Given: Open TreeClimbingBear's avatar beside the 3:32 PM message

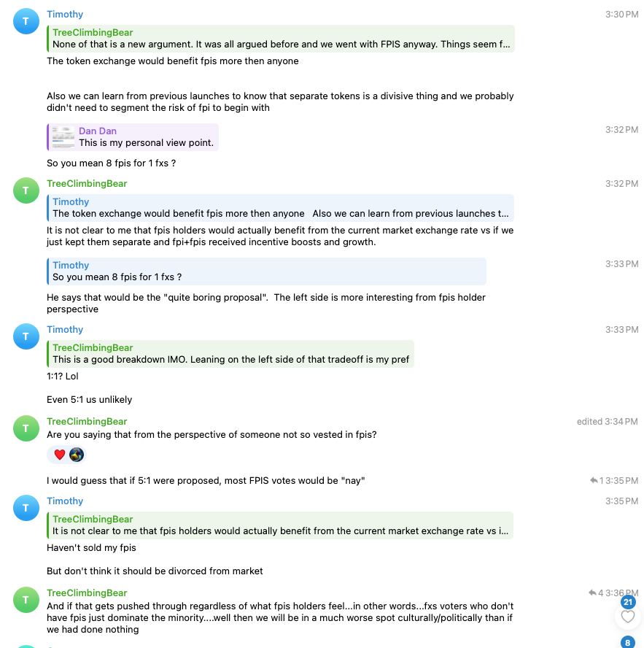Looking at the screenshot, I should click(26, 190).
